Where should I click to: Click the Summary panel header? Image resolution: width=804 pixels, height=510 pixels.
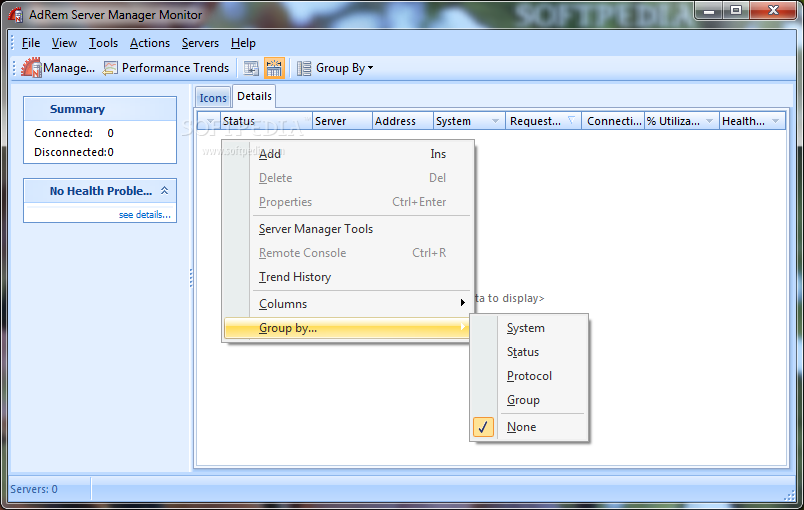click(100, 109)
